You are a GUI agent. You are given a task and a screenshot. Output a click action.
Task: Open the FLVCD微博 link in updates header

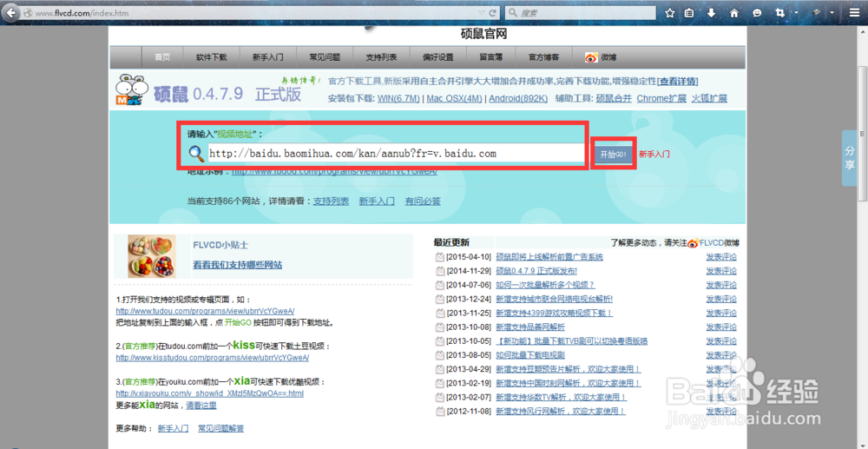tap(720, 242)
